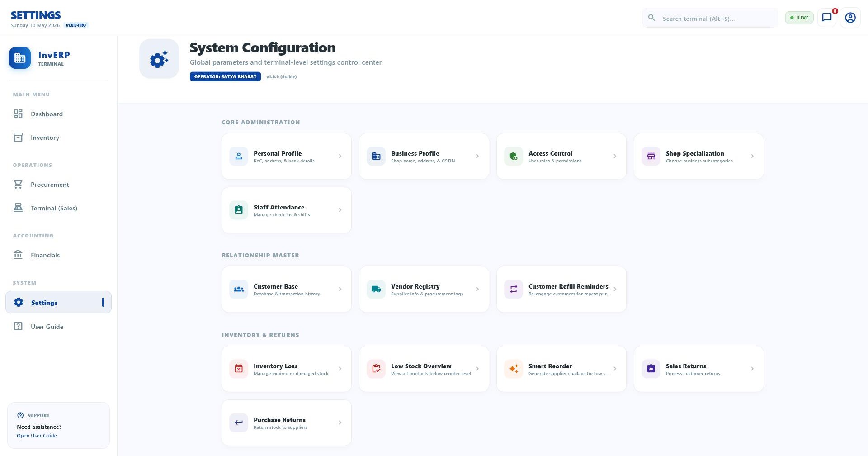Click the Core Administration section heading
Screen dimensions: 868x456
[261, 123]
